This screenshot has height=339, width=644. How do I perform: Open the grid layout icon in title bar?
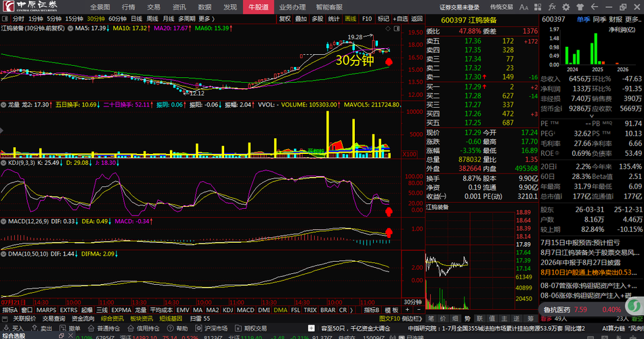point(538,7)
